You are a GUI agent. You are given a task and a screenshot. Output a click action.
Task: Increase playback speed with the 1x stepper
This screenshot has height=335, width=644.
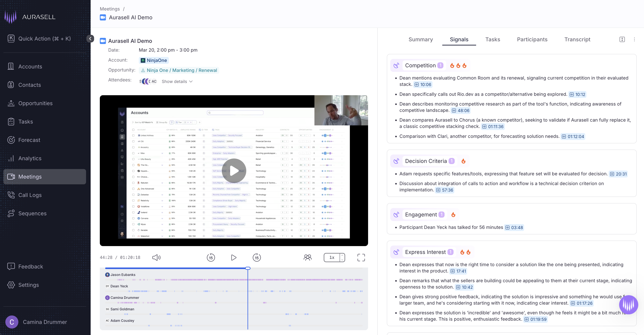coord(342,255)
